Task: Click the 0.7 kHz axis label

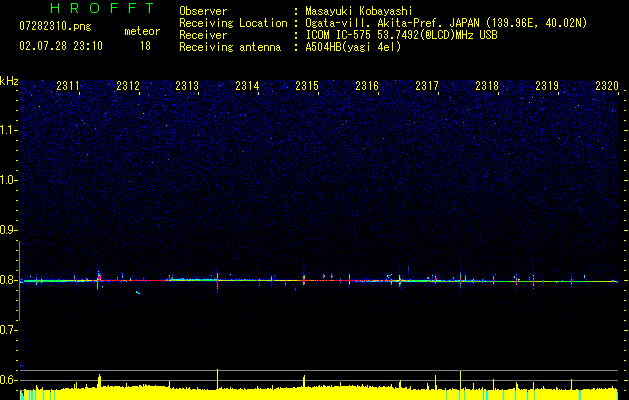Action: click(x=8, y=330)
